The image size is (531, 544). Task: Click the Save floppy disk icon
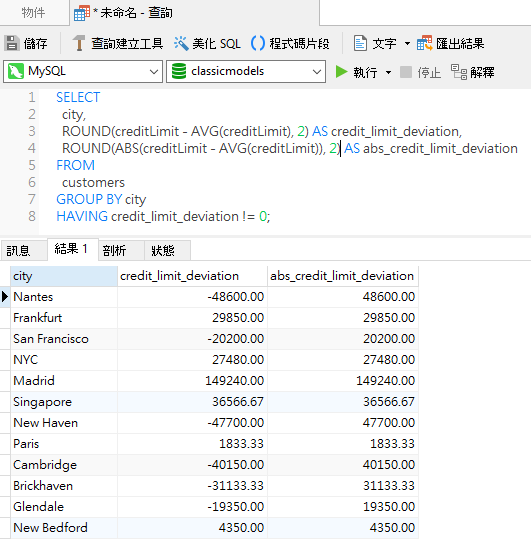(12, 43)
